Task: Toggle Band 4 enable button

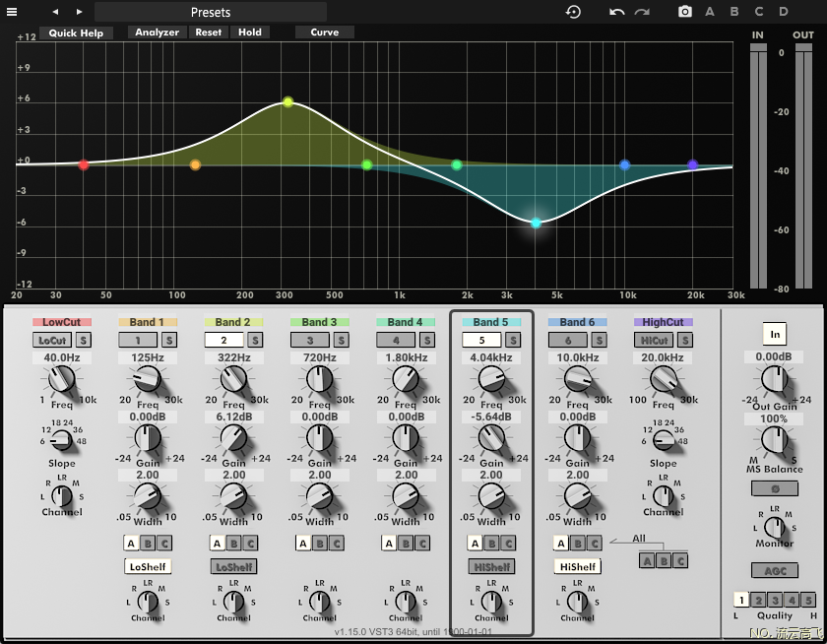Action: point(396,340)
